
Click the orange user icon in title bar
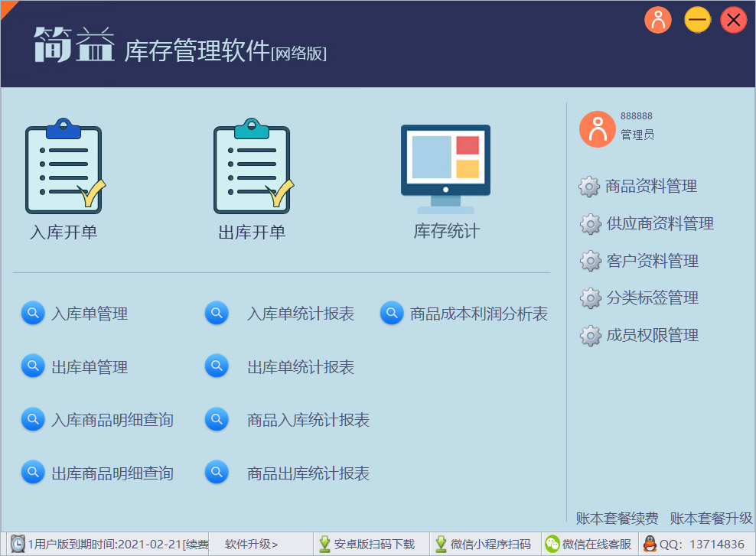(657, 20)
